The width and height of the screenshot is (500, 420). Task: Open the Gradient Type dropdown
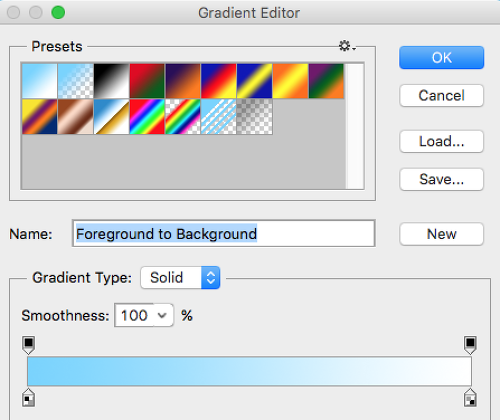[x=180, y=277]
